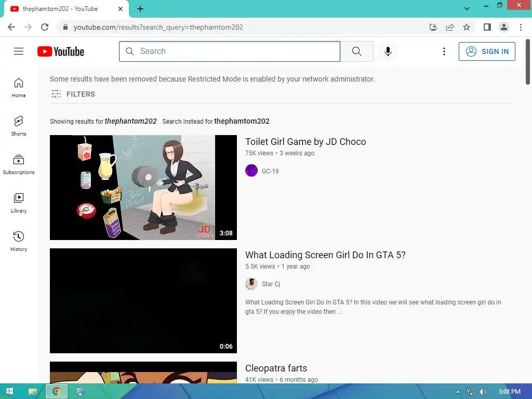Open Cleopatra farts video thumbnail
The width and height of the screenshot is (532, 399).
pyautogui.click(x=143, y=373)
